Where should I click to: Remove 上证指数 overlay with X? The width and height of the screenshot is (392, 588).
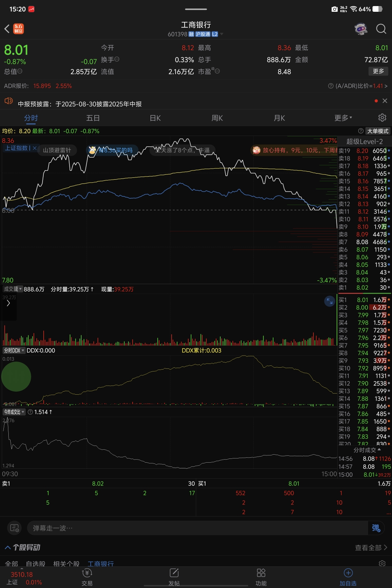(x=35, y=148)
